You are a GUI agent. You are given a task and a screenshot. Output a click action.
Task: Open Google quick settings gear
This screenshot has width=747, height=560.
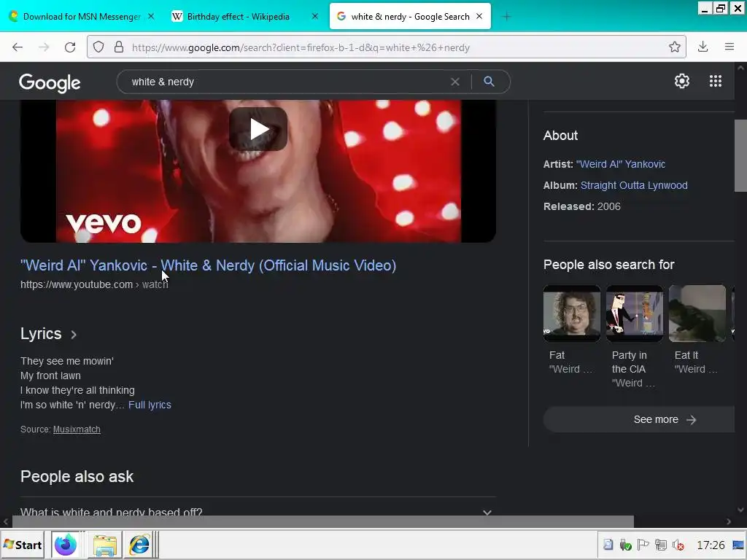point(682,81)
